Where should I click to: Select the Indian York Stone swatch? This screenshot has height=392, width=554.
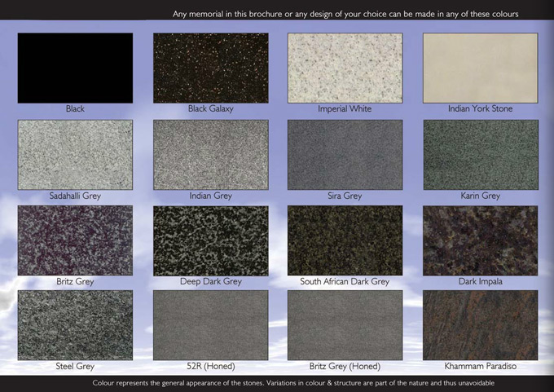[x=481, y=68]
